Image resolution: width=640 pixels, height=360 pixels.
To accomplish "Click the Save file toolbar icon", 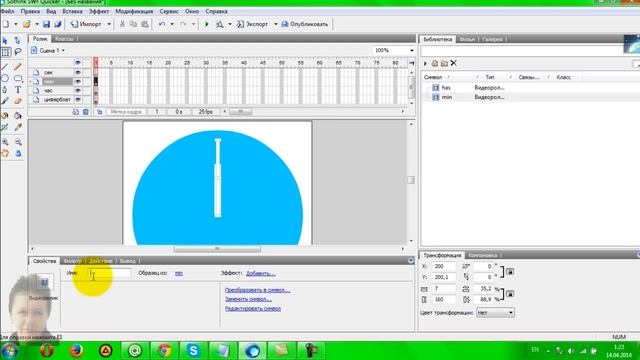I will tap(46, 24).
